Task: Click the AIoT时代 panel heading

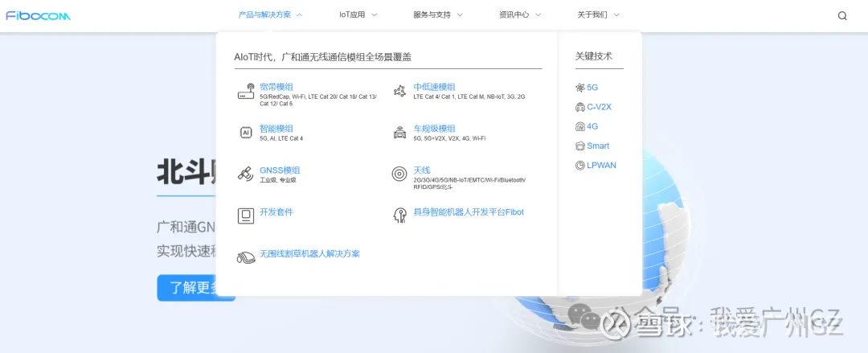Action: coord(323,56)
